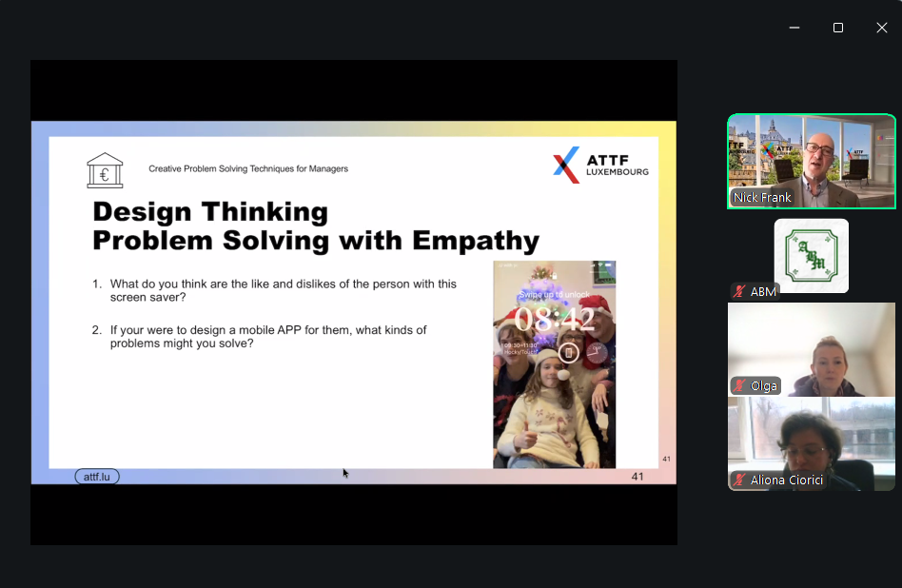Image resolution: width=902 pixels, height=588 pixels.
Task: Click the round camera icon on phone lock screen
Action: point(596,353)
